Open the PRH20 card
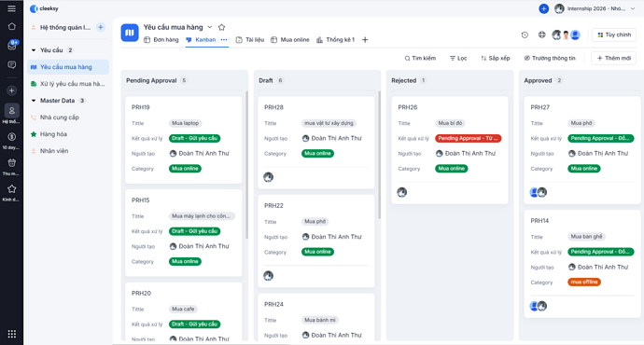 [184, 311]
